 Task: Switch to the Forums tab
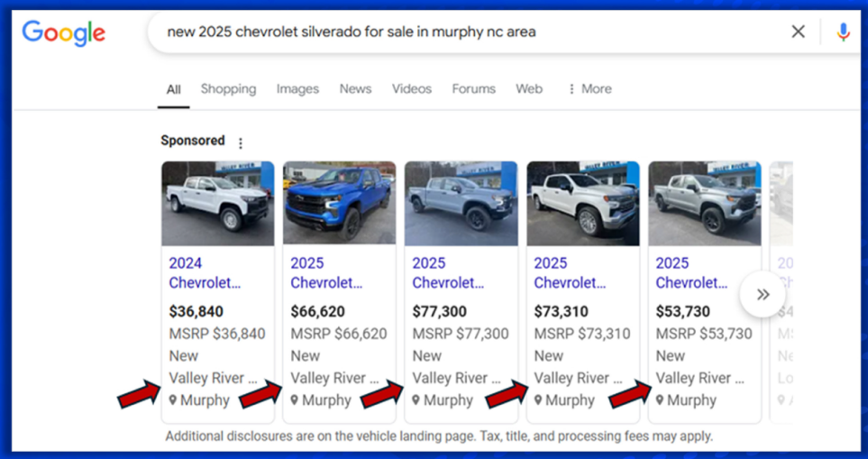pos(474,88)
